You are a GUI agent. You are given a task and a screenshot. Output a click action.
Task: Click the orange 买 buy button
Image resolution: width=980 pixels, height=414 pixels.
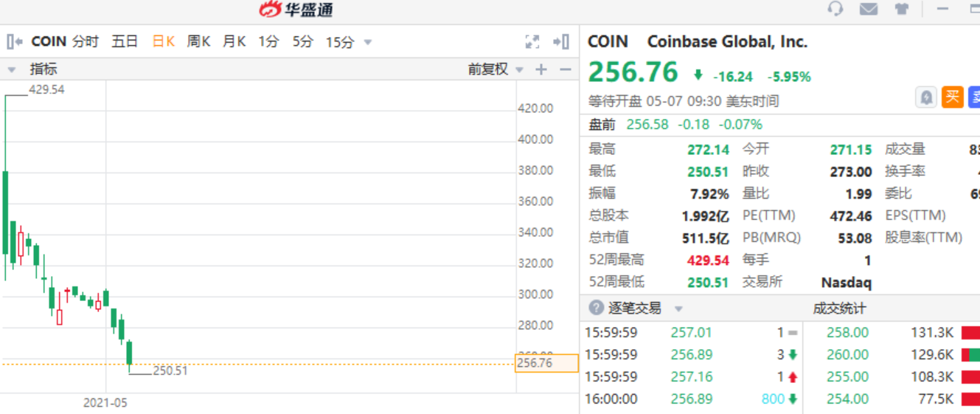click(952, 97)
